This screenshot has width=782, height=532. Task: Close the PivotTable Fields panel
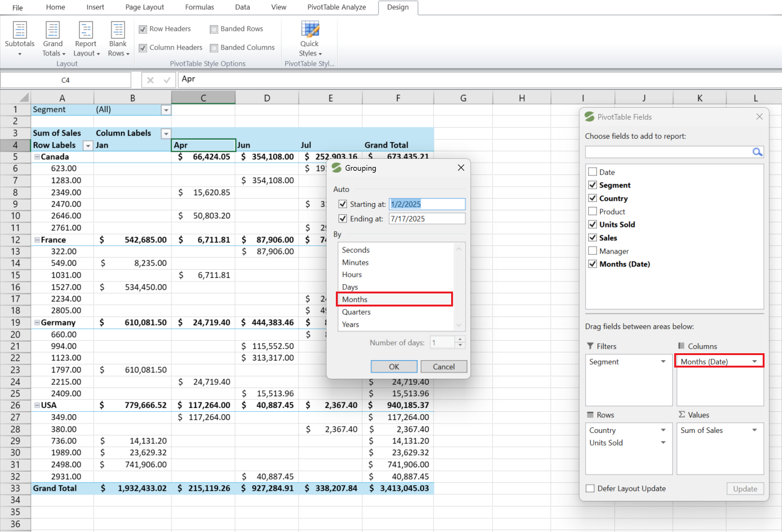click(760, 116)
